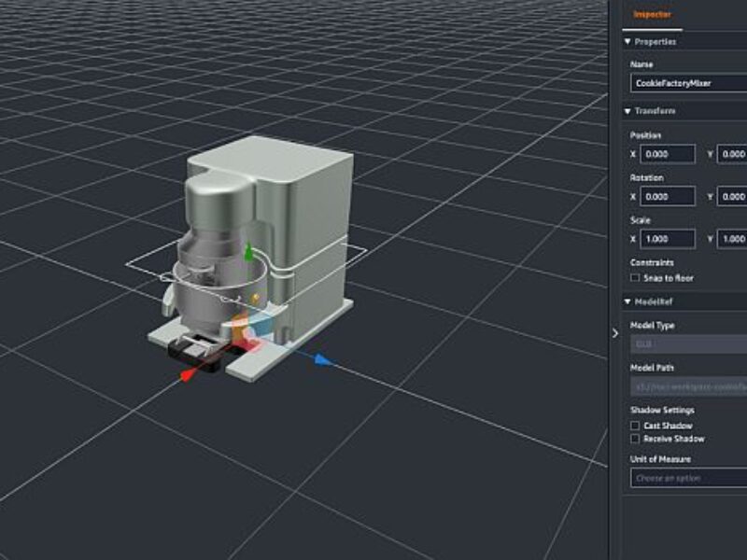Select the Scale X input field
This screenshot has height=560, width=747.
[x=668, y=239]
